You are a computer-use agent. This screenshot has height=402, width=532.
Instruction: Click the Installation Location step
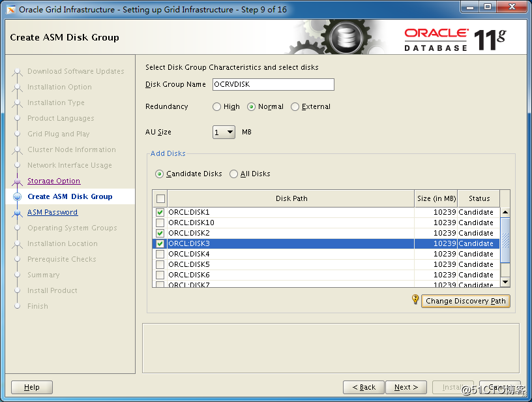coord(63,243)
